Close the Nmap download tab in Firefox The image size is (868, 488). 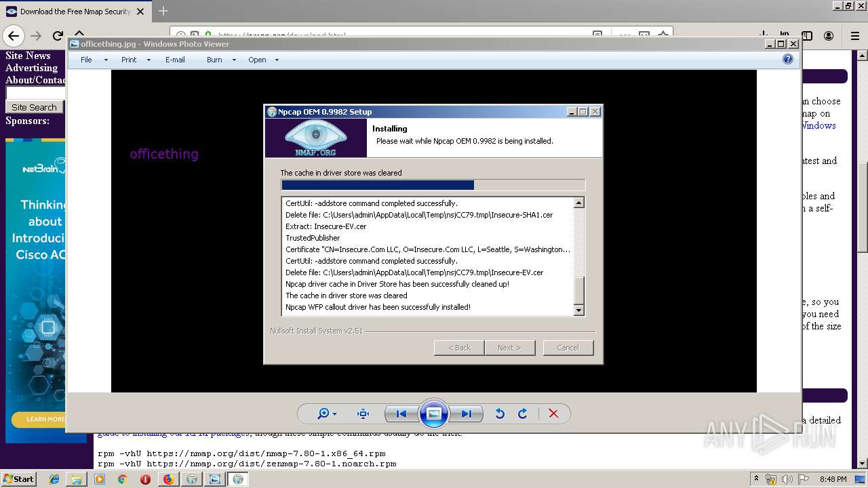[140, 12]
